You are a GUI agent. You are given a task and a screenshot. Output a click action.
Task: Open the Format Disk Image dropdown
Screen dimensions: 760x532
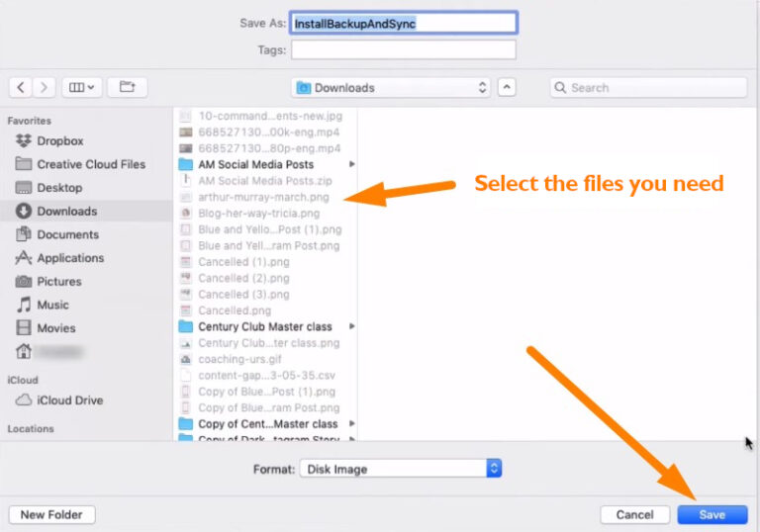401,468
